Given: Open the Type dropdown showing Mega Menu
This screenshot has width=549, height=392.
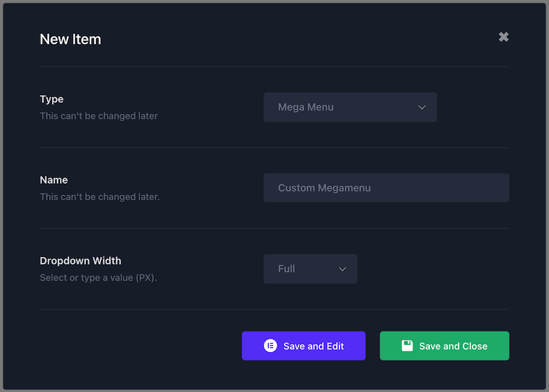Looking at the screenshot, I should [350, 107].
